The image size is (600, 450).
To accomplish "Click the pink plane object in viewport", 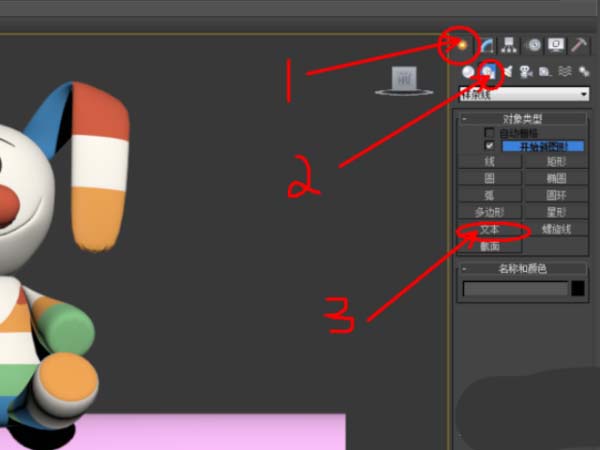I will click(214, 432).
